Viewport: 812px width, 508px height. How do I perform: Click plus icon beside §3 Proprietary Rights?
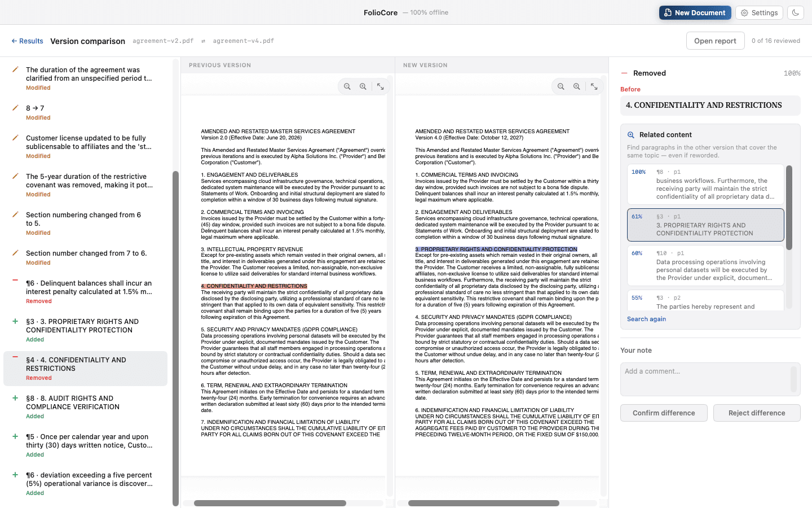[x=15, y=321]
